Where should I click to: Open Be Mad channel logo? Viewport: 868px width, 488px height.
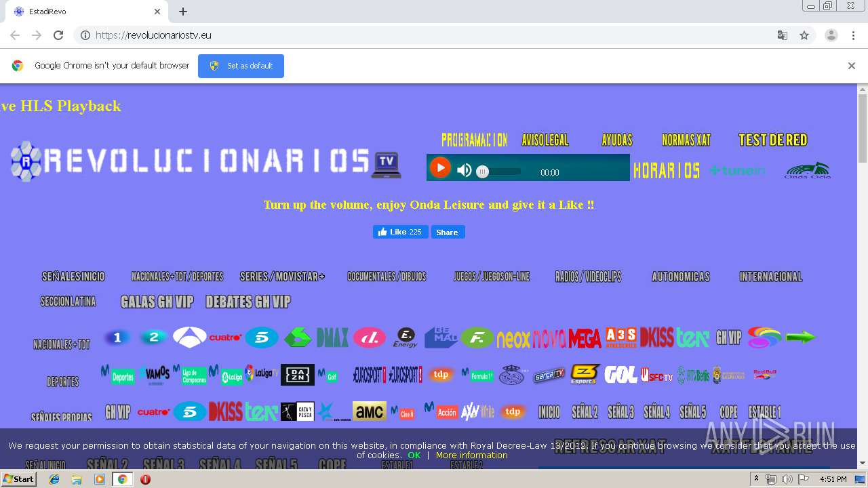(x=441, y=338)
